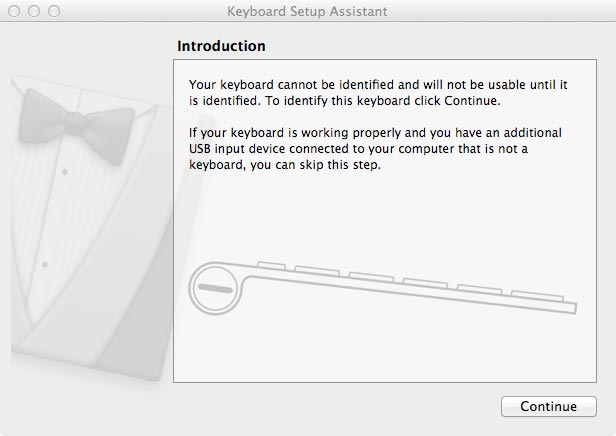Click the lower shirt stud on tuxedo

pos(44,265)
